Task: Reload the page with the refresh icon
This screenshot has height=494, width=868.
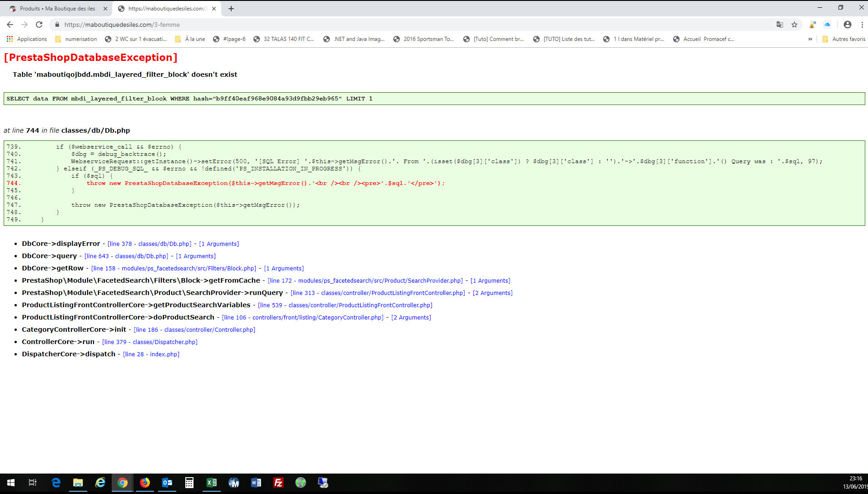Action: 39,25
